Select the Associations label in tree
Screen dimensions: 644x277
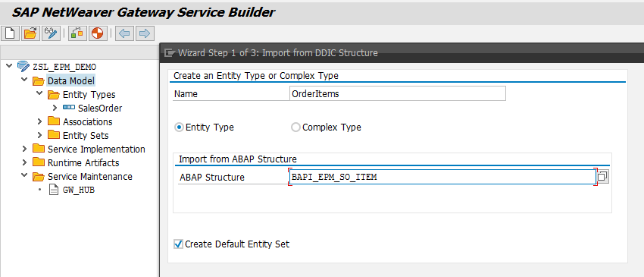coord(87,122)
